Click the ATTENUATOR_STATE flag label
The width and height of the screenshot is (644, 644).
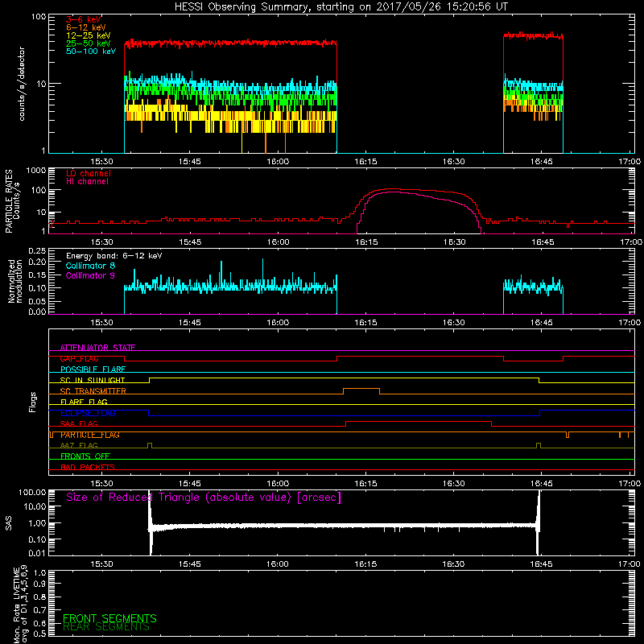coord(97,348)
